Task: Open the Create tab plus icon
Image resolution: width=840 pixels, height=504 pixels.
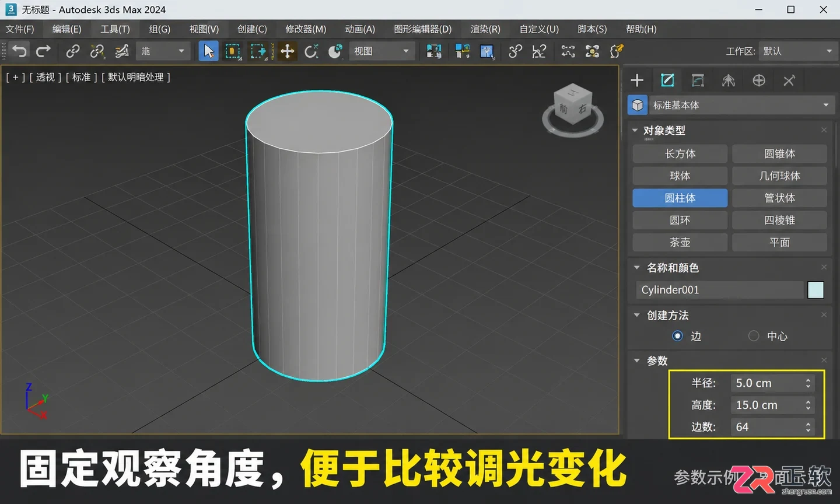Action: (x=637, y=80)
